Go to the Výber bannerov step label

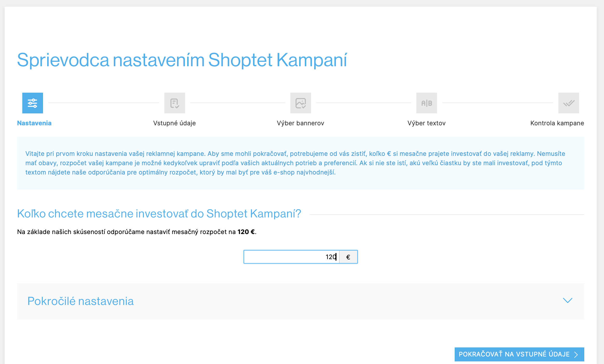300,123
